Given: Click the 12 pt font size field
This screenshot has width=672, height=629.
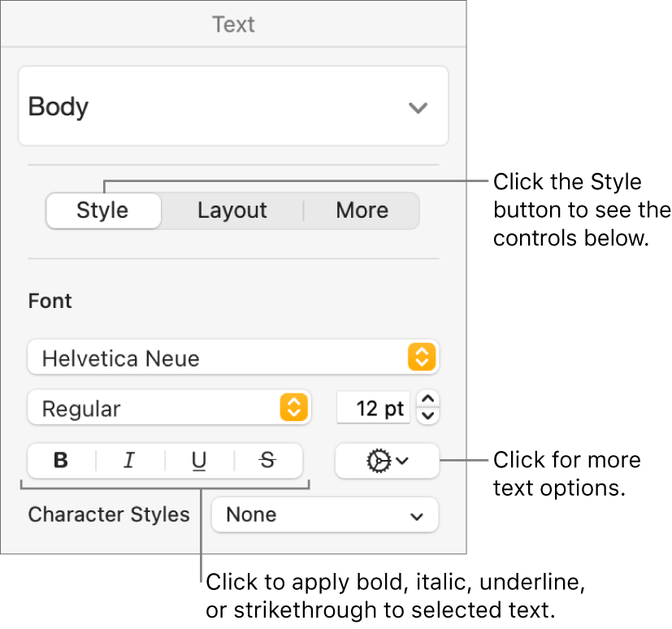Looking at the screenshot, I should tap(374, 408).
